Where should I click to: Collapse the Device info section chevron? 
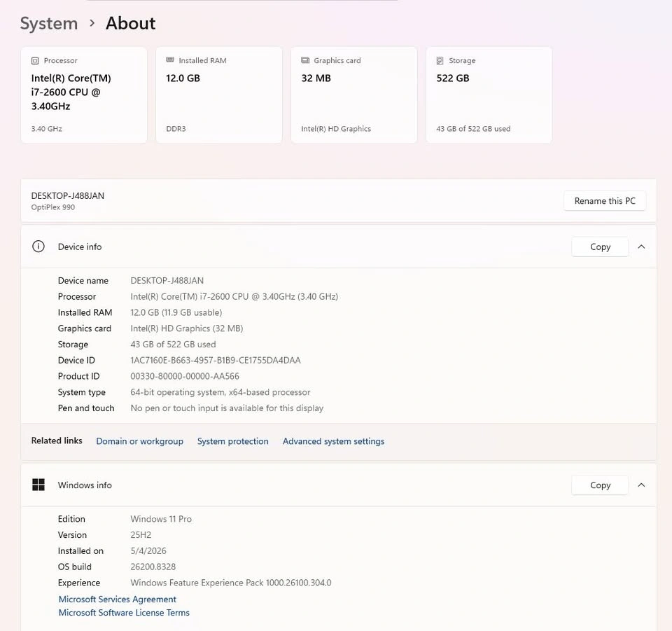coord(641,247)
